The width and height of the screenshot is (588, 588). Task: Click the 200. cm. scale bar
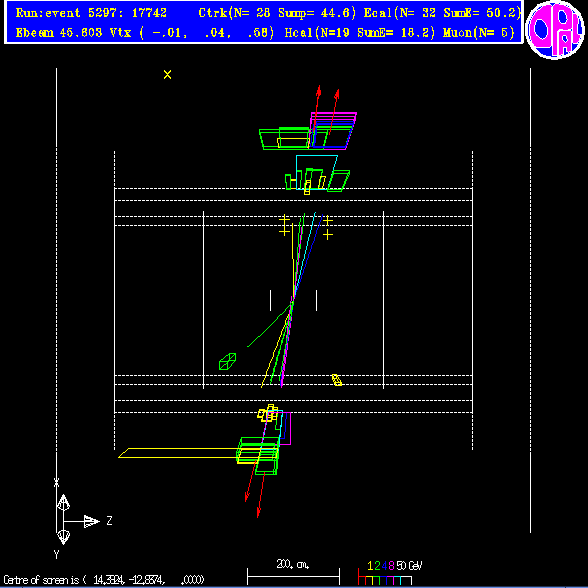pyautogui.click(x=293, y=572)
